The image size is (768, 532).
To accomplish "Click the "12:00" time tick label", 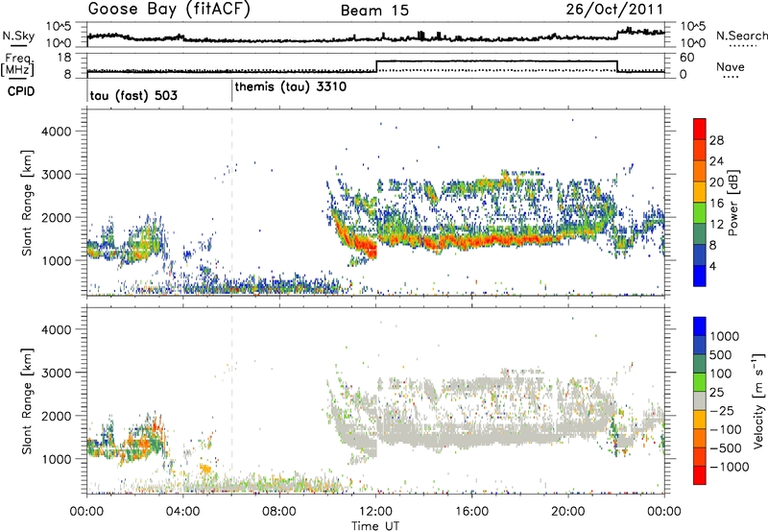I will coord(375,512).
